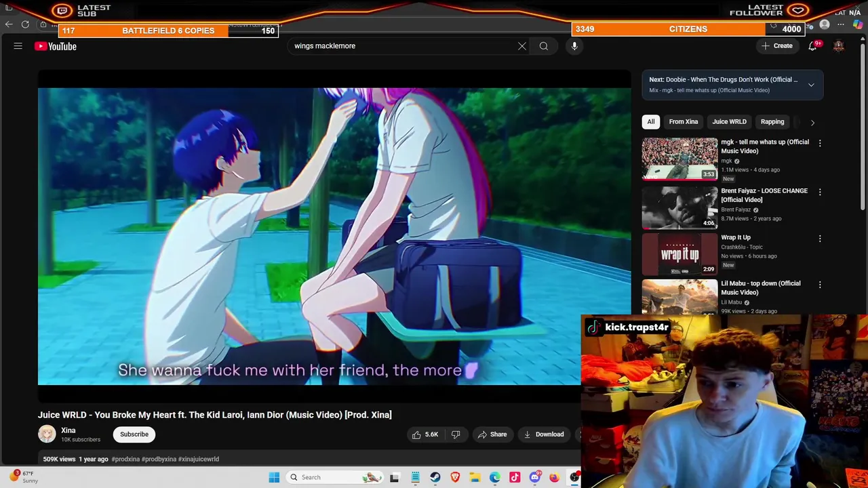The height and width of the screenshot is (488, 868).
Task: Open Lil Mabu top down thumbnail
Action: 679,297
